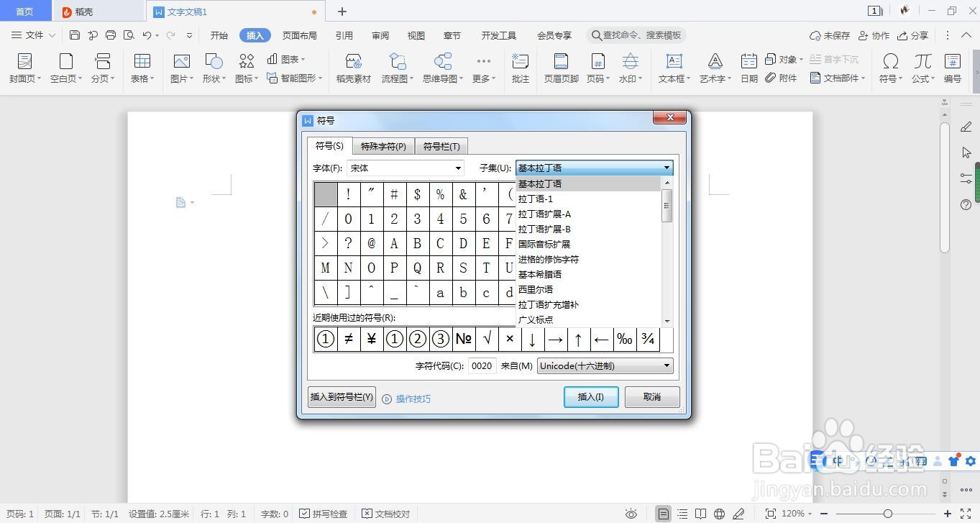Switch to the 特殊字符 tab
The height and width of the screenshot is (523, 980).
pyautogui.click(x=383, y=146)
